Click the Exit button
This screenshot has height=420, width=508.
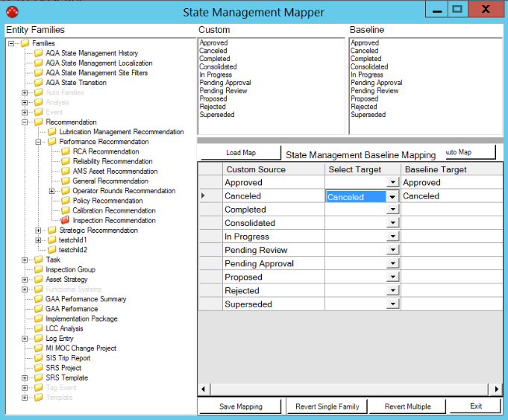(476, 406)
